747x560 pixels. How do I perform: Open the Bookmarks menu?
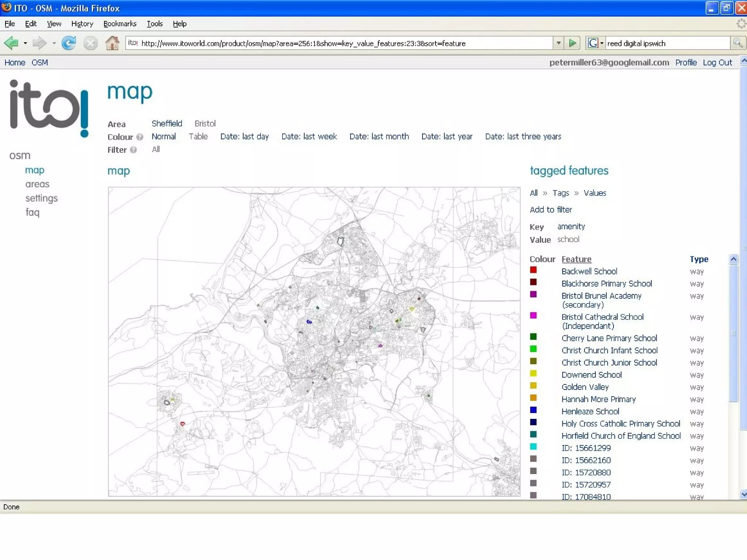[120, 24]
